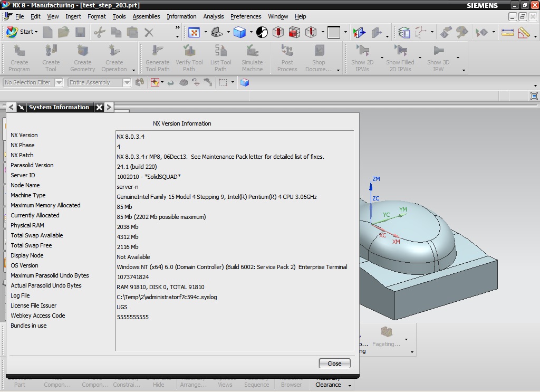The width and height of the screenshot is (540, 392).
Task: Click the Paste clipboard icon
Action: 132,32
